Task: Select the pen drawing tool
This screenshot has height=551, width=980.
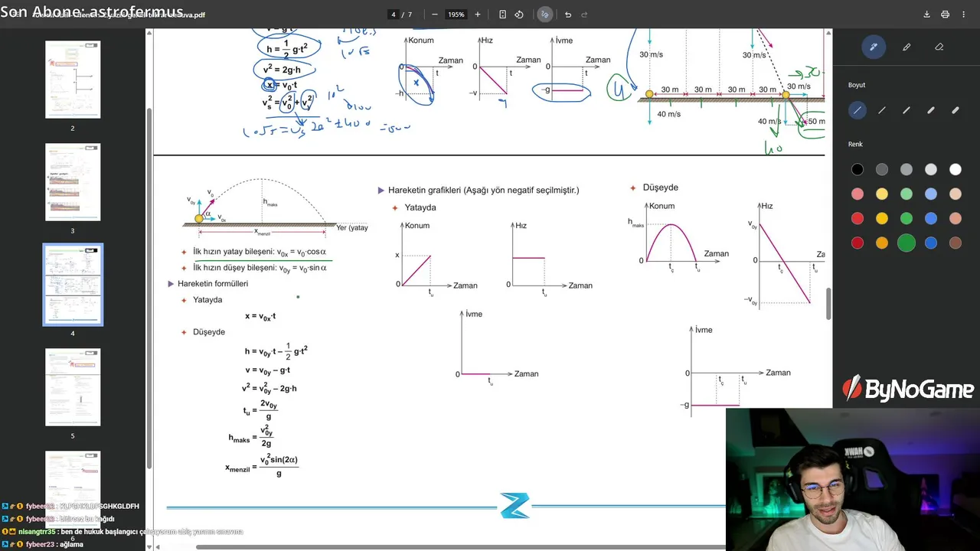Action: coord(873,47)
